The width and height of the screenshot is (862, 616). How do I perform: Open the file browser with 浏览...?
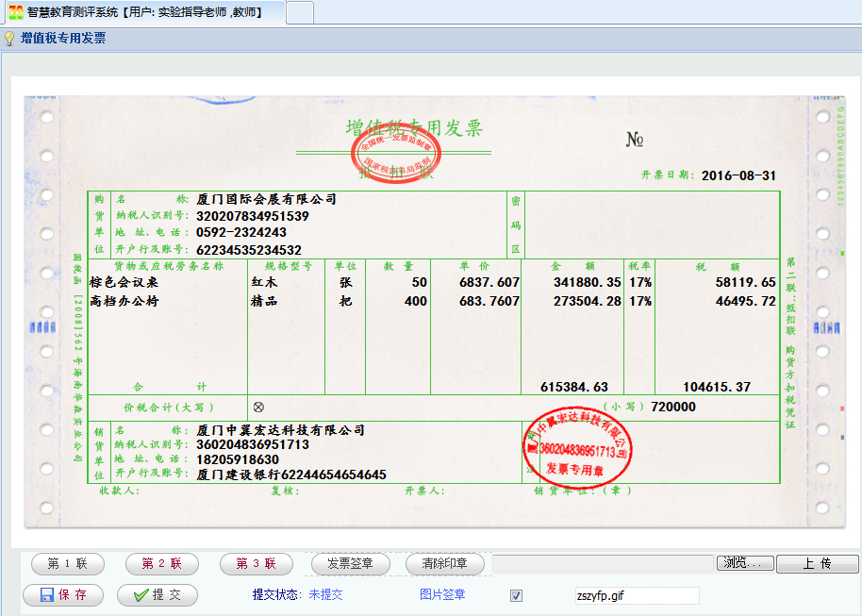[x=745, y=563]
